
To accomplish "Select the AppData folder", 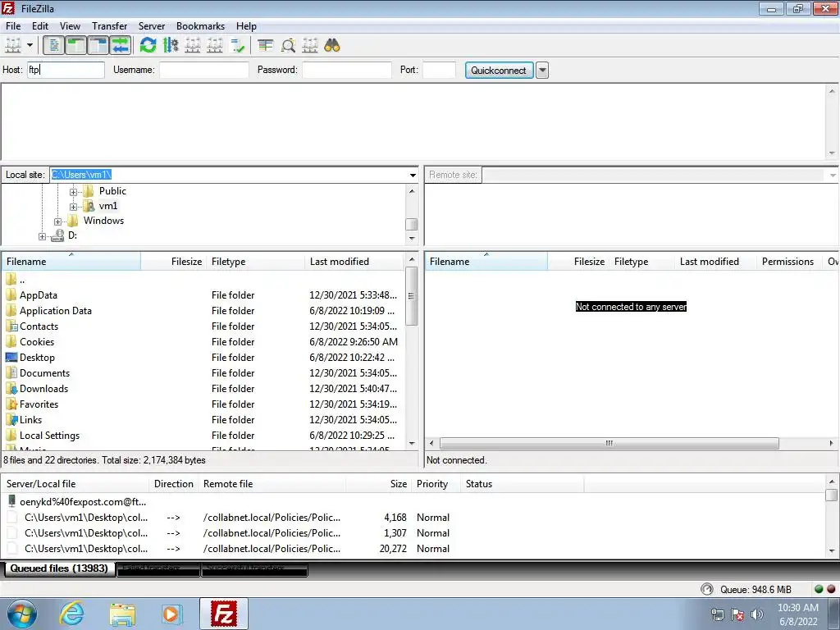I will pyautogui.click(x=39, y=295).
